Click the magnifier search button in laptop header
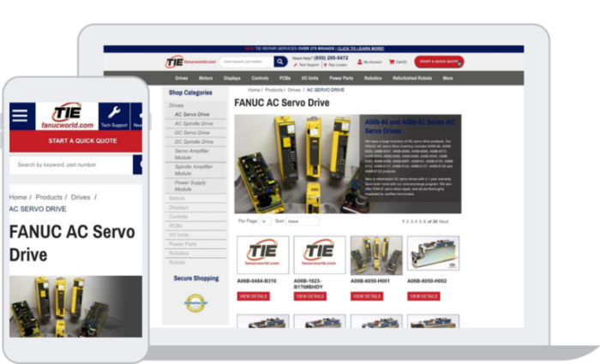600x364 pixels. 280,62
